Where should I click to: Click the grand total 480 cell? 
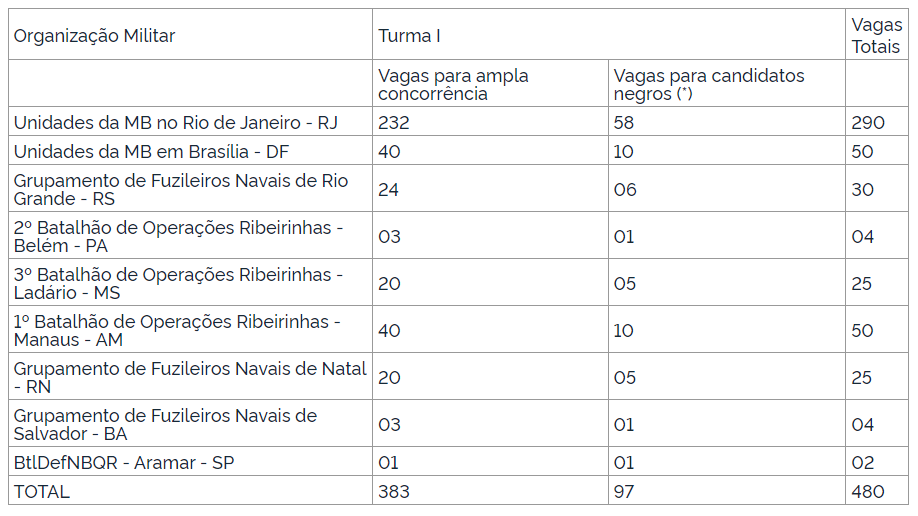coord(868,492)
